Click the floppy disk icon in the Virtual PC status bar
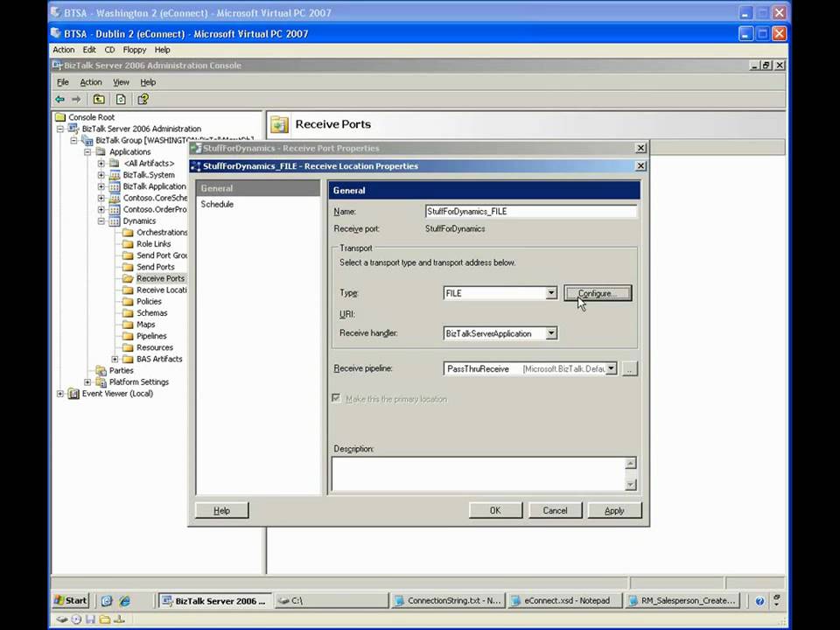 [90, 619]
